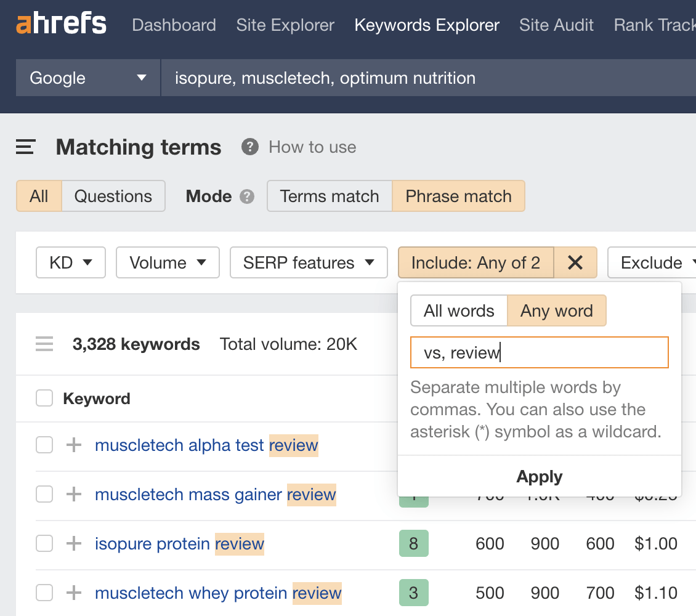Select the Questions tab
The image size is (696, 616).
click(113, 196)
